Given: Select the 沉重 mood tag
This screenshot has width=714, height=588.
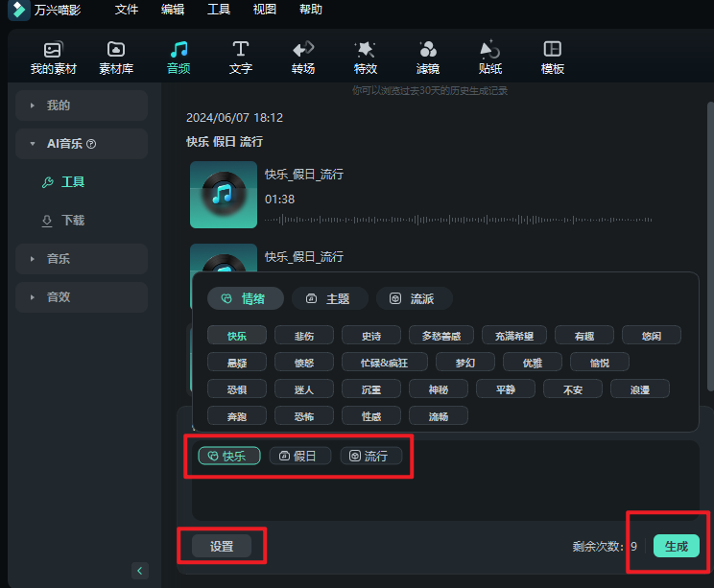Looking at the screenshot, I should pyautogui.click(x=371, y=389).
